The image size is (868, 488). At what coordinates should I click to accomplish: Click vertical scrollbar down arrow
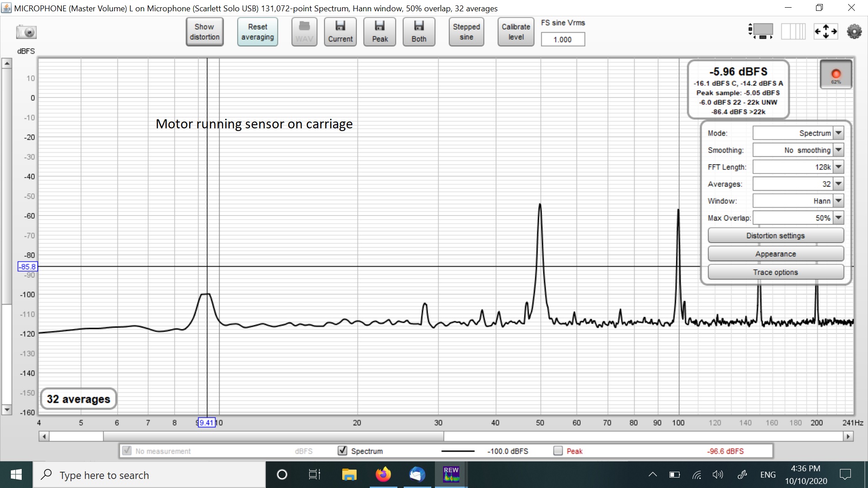[7, 410]
